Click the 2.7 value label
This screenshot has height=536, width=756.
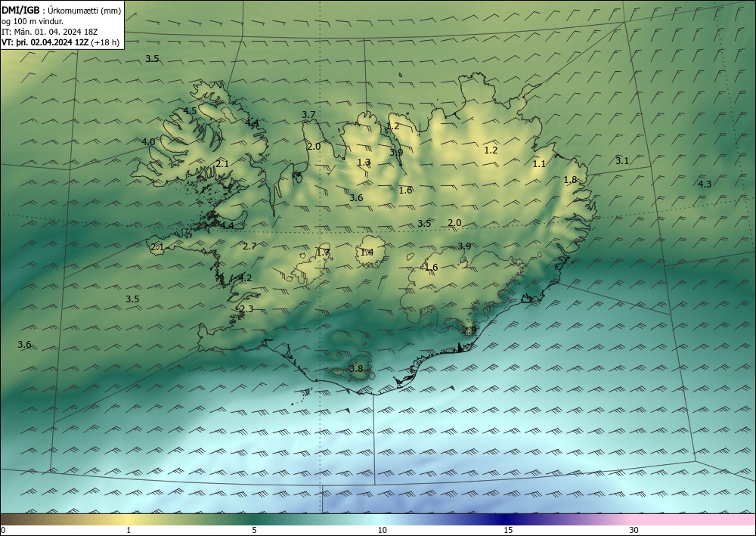pyautogui.click(x=249, y=246)
